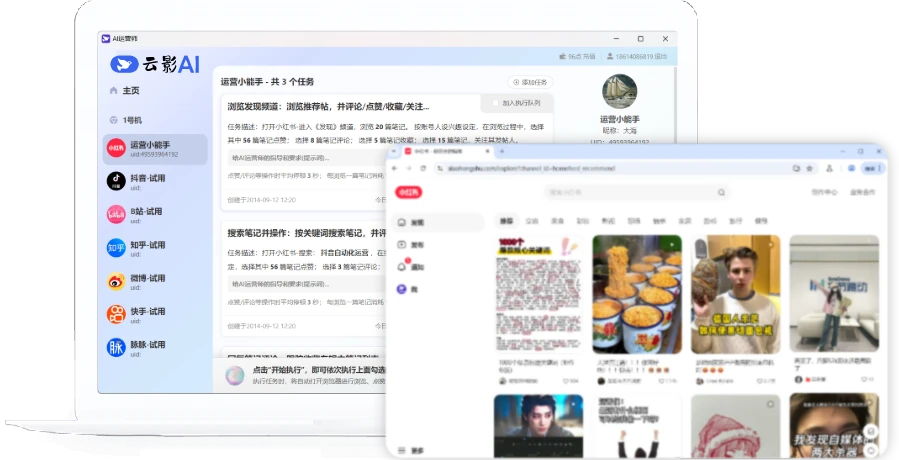Switch to the 美食 category tab
Image resolution: width=899 pixels, height=460 pixels.
(x=556, y=220)
